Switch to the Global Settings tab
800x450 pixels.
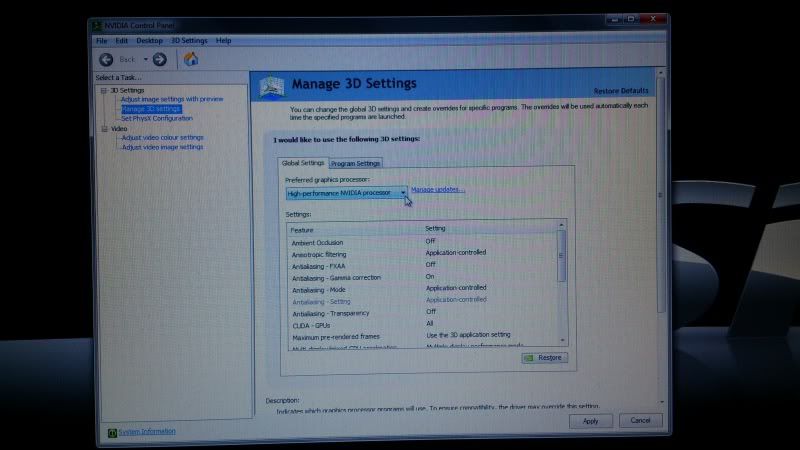(303, 163)
